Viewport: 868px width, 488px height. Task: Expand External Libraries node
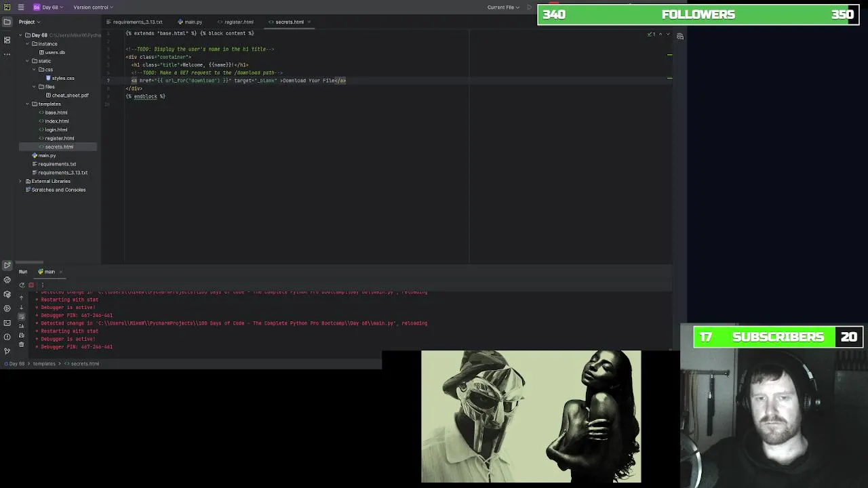point(21,181)
